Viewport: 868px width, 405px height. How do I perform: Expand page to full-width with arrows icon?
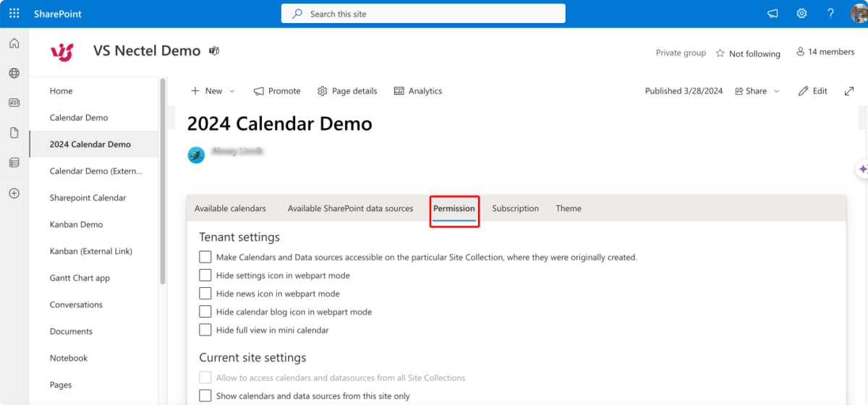850,91
